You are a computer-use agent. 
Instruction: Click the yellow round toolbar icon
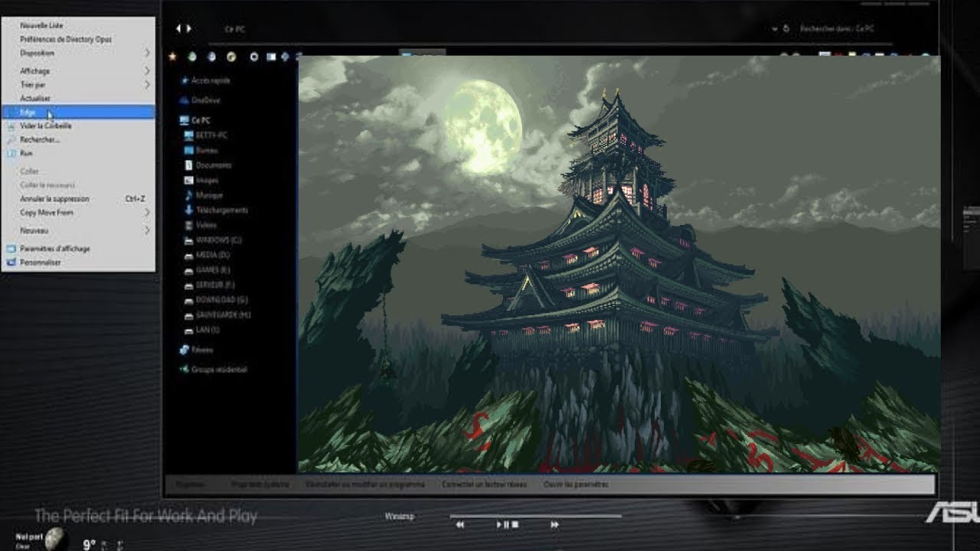pos(231,56)
